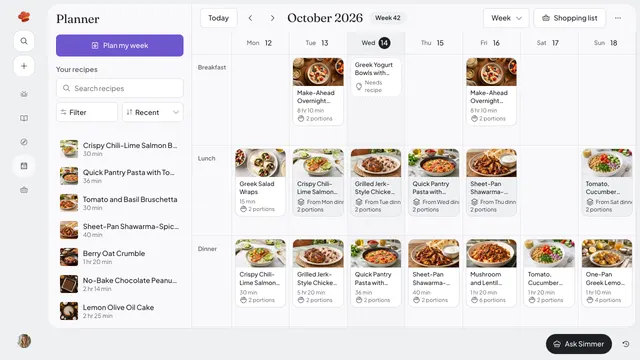Click the Your recipes heading
Screen dimensions: 640x360
point(77,69)
